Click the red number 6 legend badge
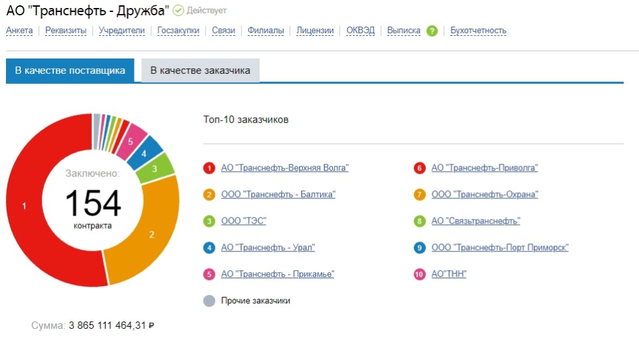 coord(419,168)
